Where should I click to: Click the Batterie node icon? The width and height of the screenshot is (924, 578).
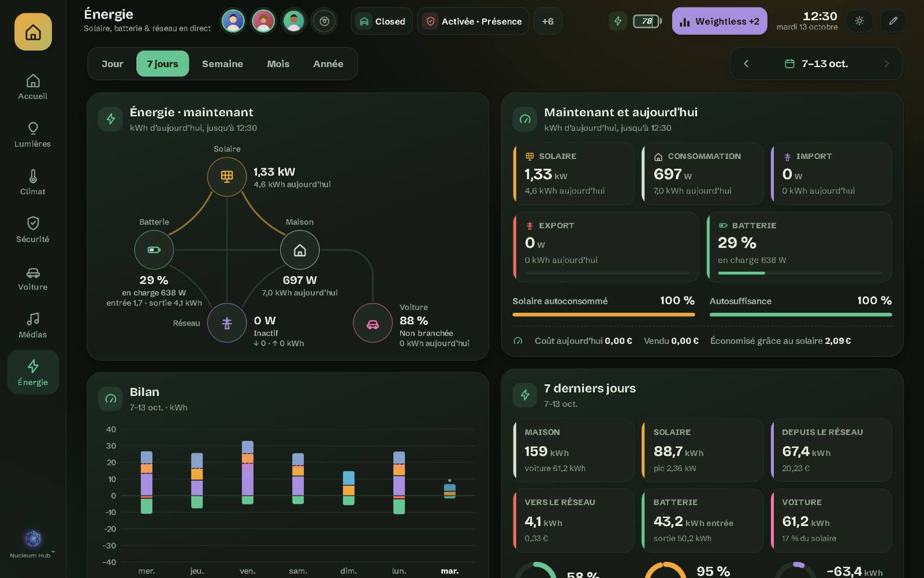tap(154, 250)
